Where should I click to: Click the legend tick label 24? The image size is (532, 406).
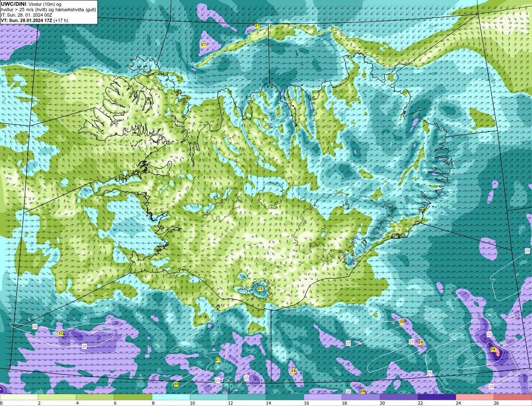tap(458, 403)
